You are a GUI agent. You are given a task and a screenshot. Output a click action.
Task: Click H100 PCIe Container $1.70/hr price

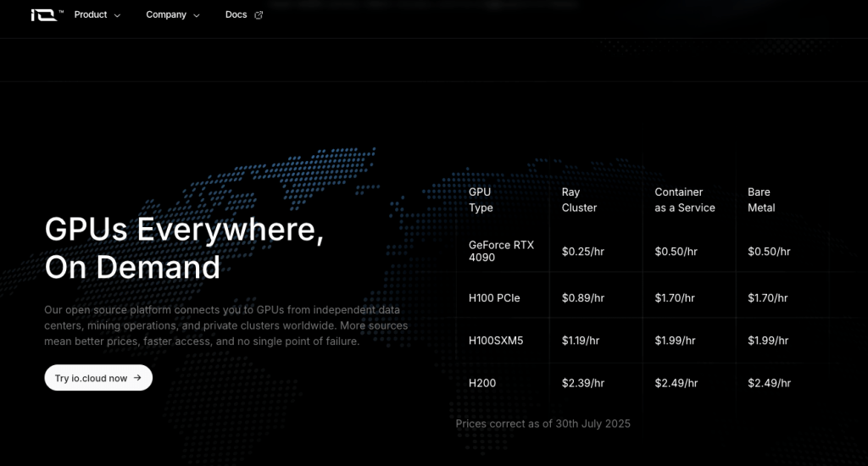[x=675, y=297]
